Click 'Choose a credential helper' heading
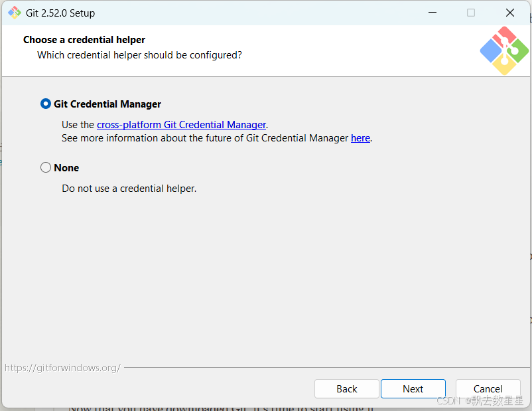The height and width of the screenshot is (411, 532). pos(84,40)
